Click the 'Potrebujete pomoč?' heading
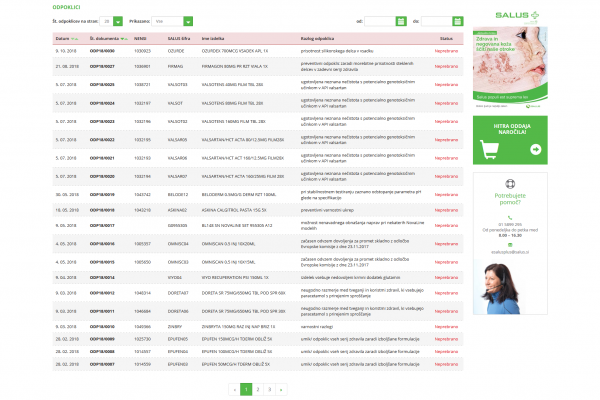This screenshot has height=400, width=600. [x=510, y=199]
